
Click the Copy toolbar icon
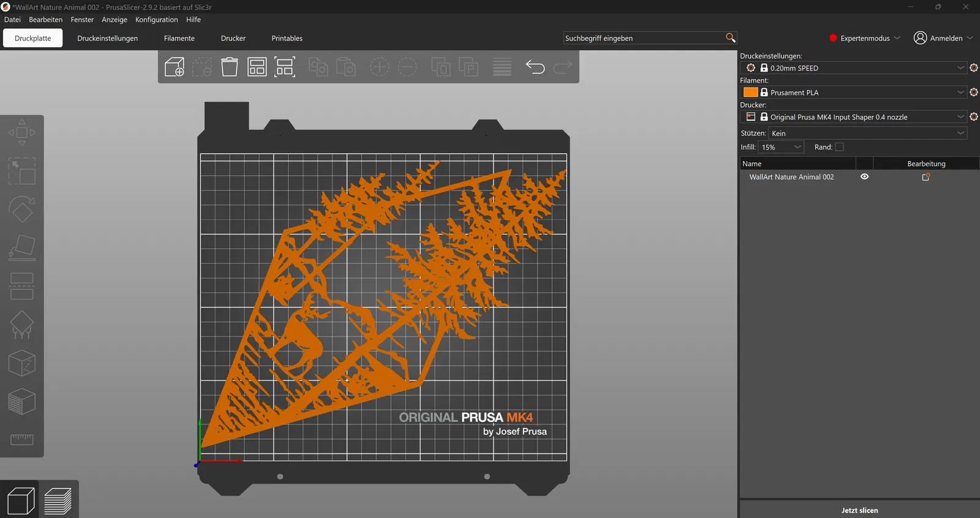318,67
